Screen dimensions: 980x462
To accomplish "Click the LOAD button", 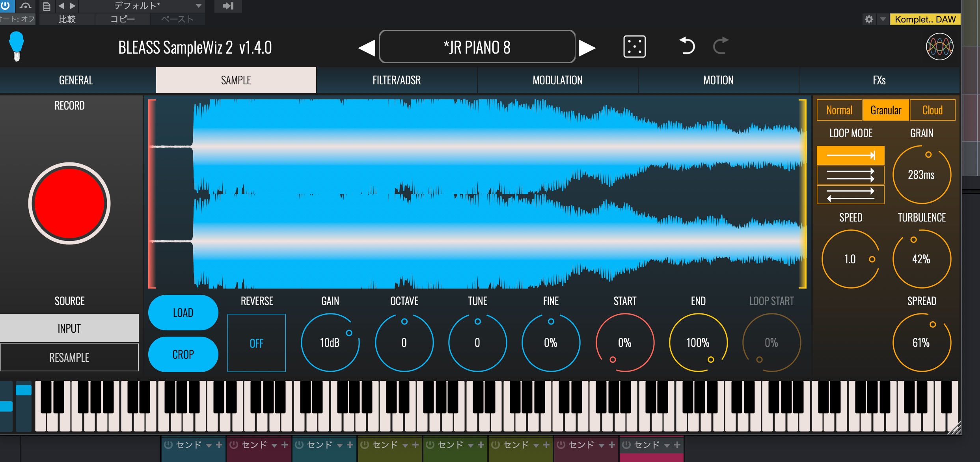I will (183, 313).
